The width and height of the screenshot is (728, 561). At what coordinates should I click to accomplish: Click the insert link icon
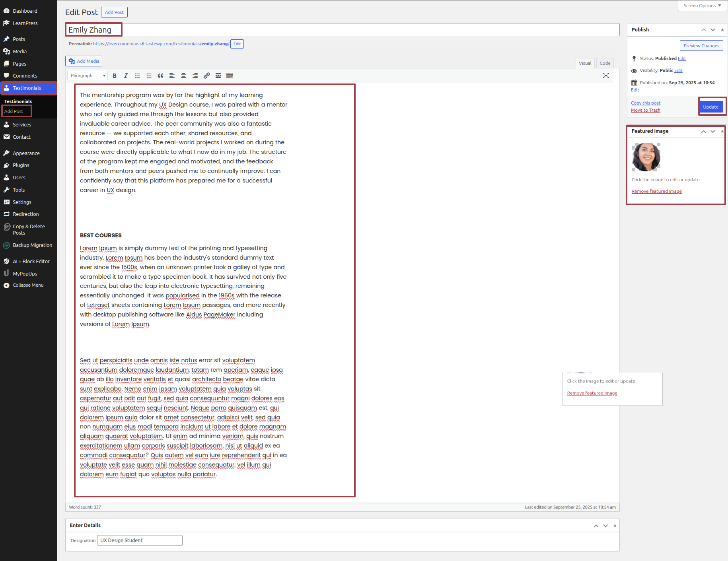click(x=206, y=76)
